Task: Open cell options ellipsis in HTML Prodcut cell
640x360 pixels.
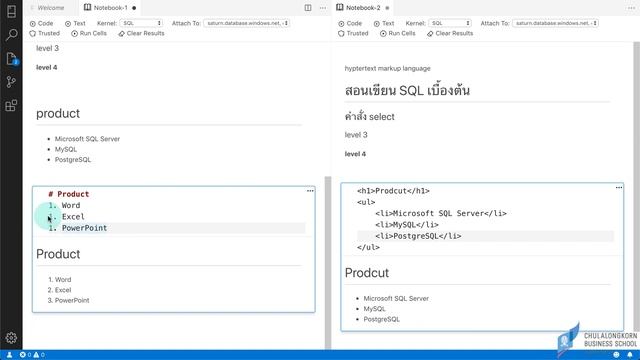Action: point(619,187)
